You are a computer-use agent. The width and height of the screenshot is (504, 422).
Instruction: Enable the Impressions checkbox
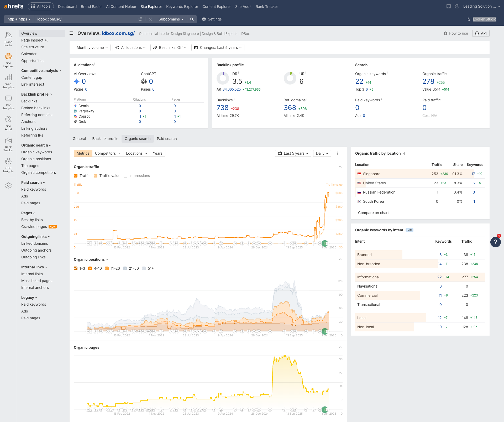pos(125,176)
